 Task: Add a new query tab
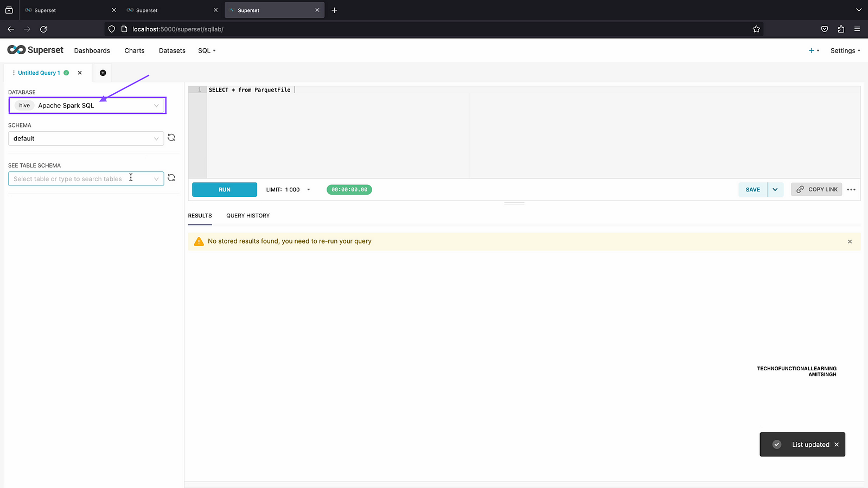(103, 73)
